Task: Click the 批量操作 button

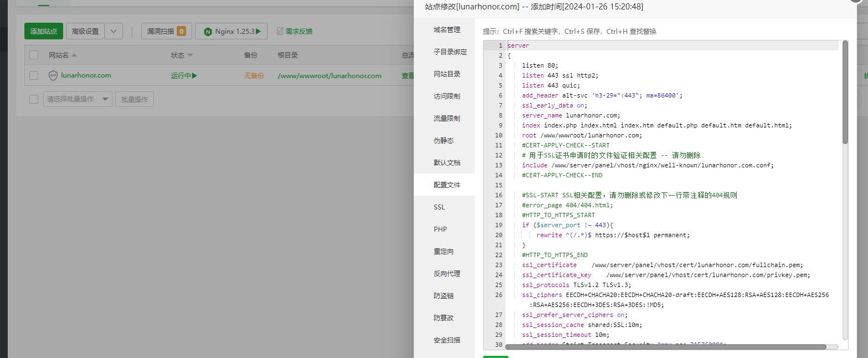Action: 135,99
